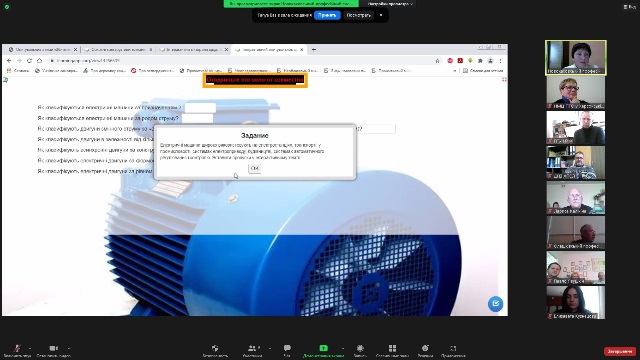Expand the audio options arrow beside microphone
This screenshot has width=640, height=360.
30,348
